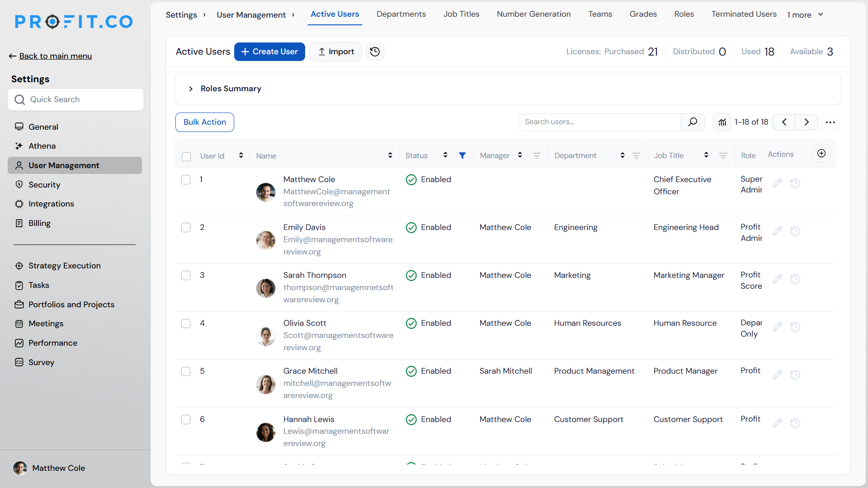The image size is (868, 488).
Task: Select checkbox for user 3 Sarah Thompson
Action: [x=186, y=275]
